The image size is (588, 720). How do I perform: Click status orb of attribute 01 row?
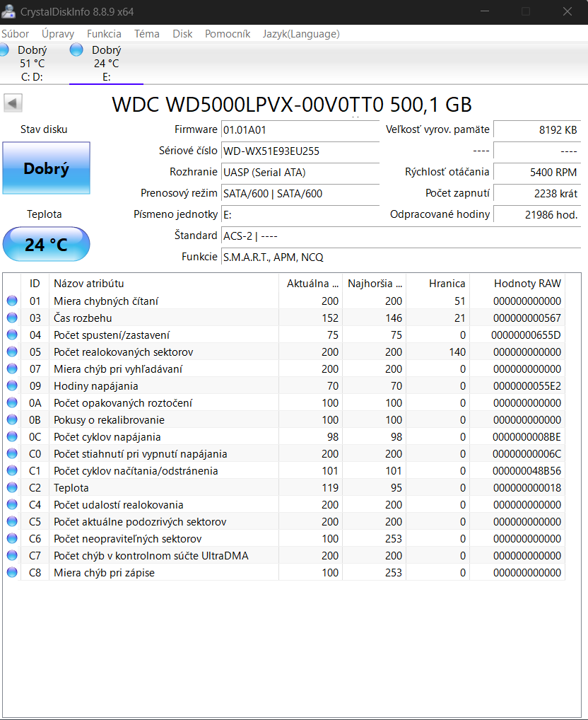tap(12, 301)
